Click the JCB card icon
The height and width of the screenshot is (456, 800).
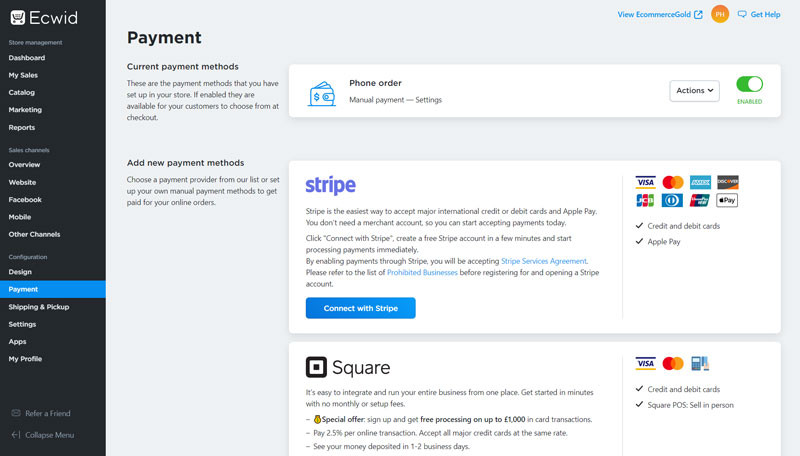pos(645,200)
